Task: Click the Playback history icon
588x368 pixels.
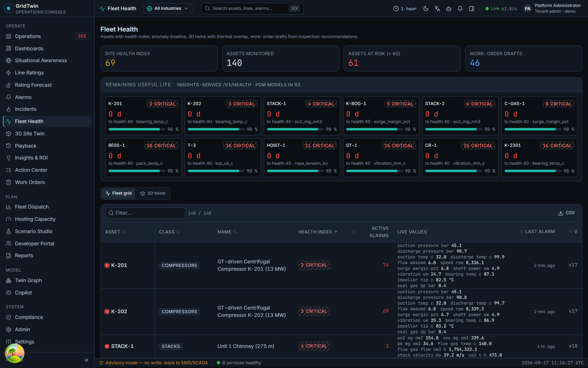Action: click(x=9, y=146)
